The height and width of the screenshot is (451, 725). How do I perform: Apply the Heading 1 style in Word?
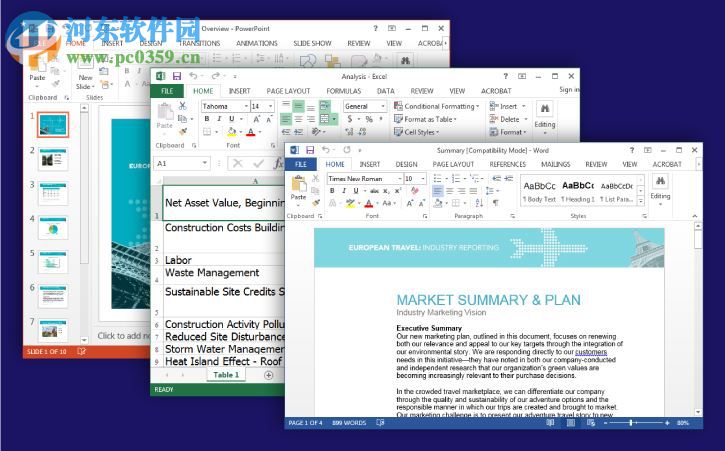pyautogui.click(x=578, y=191)
